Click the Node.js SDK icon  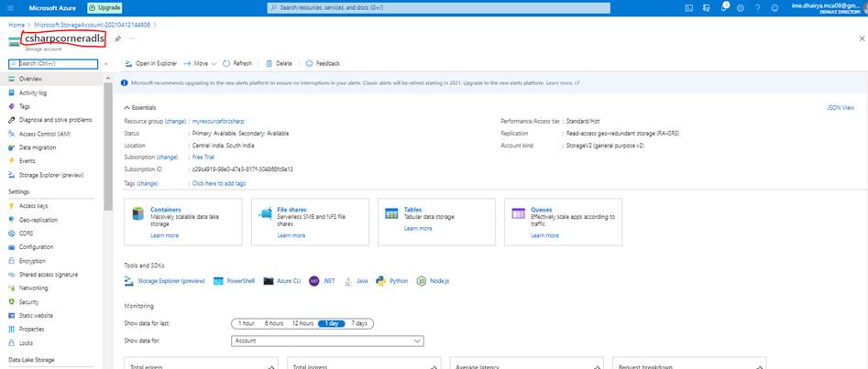point(422,281)
